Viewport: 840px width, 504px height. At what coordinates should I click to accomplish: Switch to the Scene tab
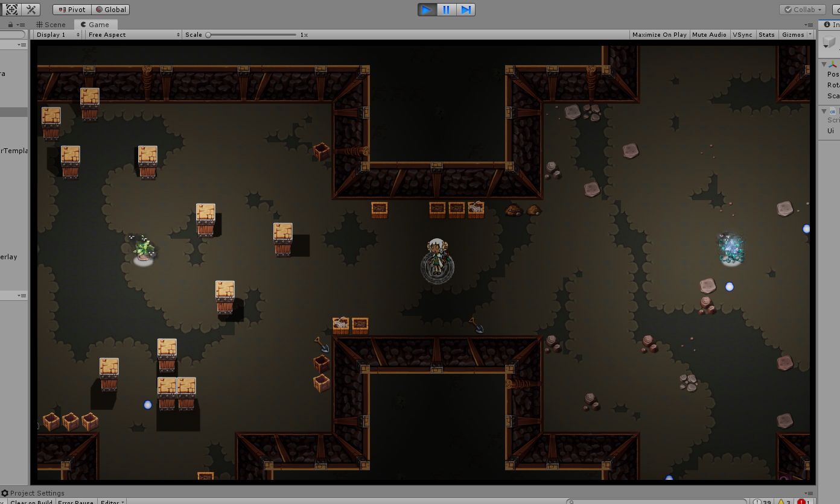pos(51,25)
